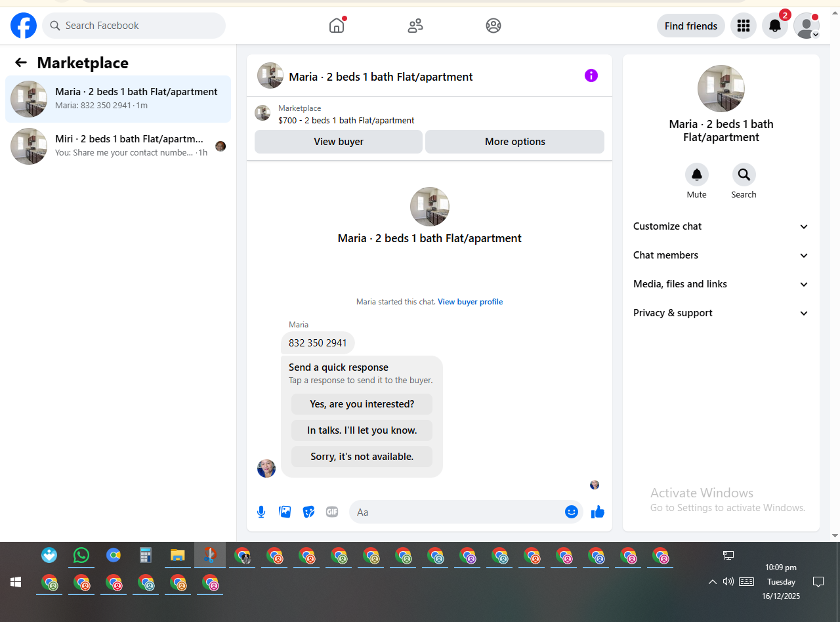Screen dimensions: 840x622
Task: Click the voice clip microphone icon
Action: [261, 512]
